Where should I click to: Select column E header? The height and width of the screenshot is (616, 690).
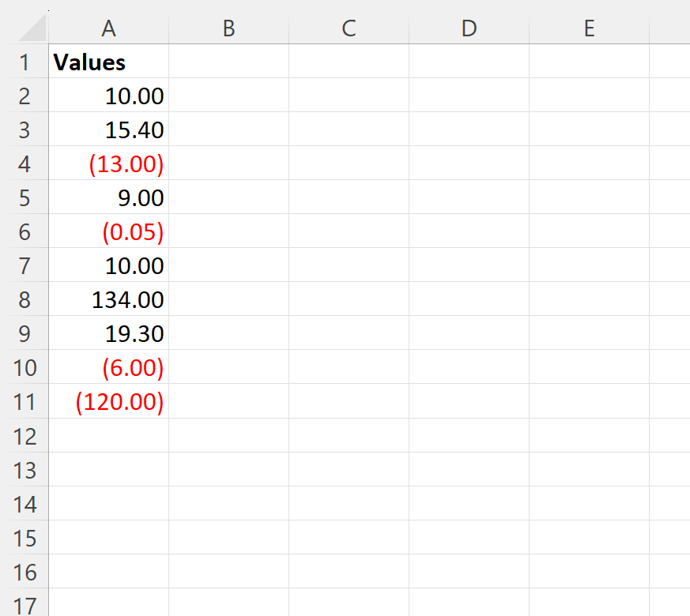click(x=590, y=28)
